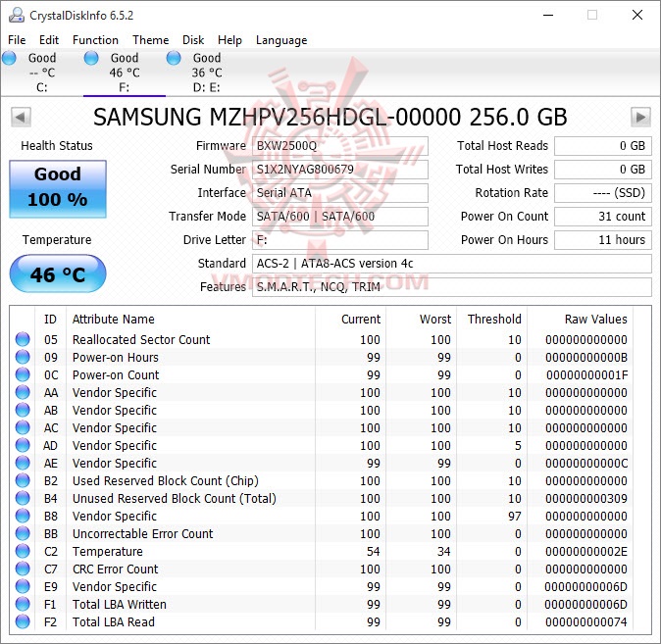Click the Power On Count value 31 count

pyautogui.click(x=603, y=217)
